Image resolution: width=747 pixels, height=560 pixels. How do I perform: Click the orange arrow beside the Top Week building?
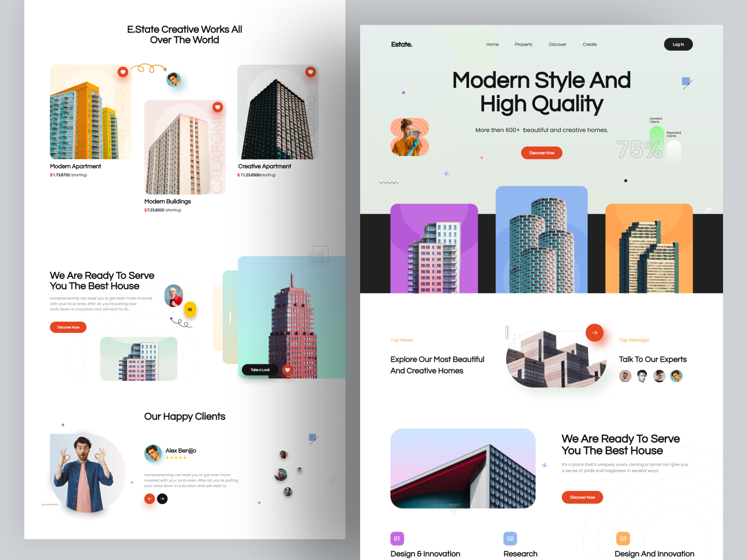[x=595, y=333]
